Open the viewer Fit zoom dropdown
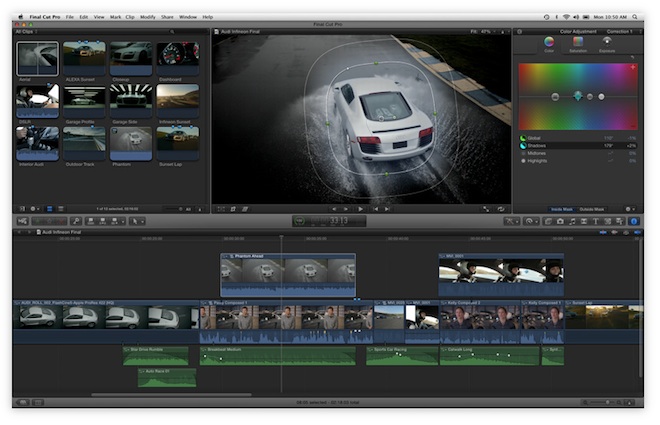The width and height of the screenshot is (660, 425). point(484,32)
